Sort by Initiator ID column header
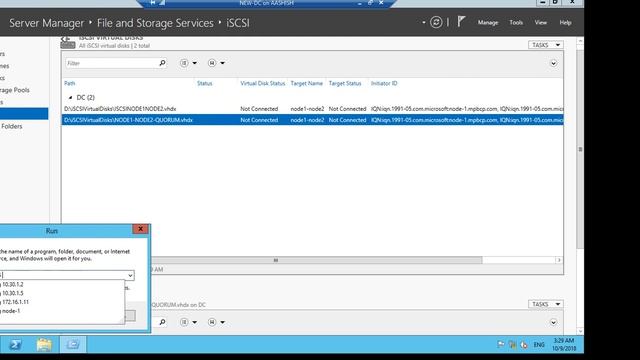The width and height of the screenshot is (640, 360). click(384, 83)
